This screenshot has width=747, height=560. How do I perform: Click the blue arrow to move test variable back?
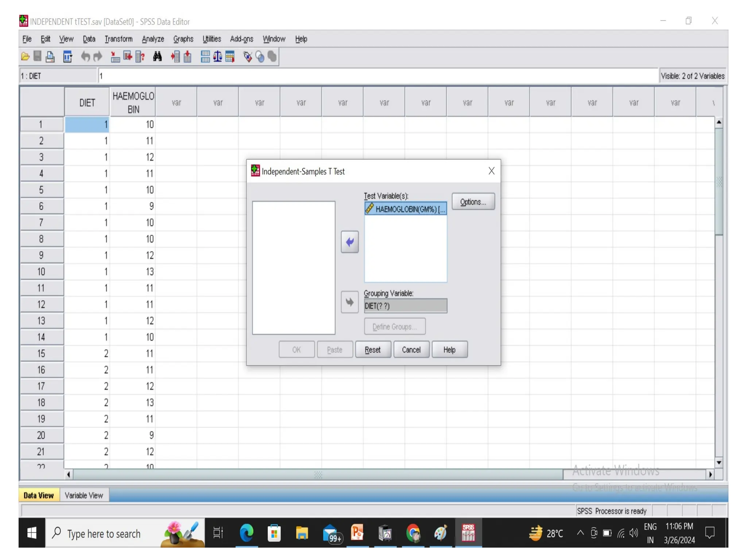point(349,242)
